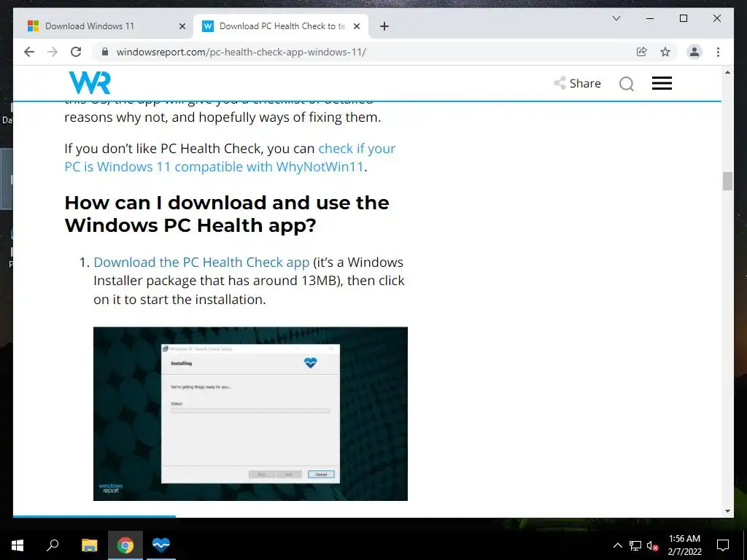Open the clock showing 1:56 AM
The height and width of the screenshot is (560, 747).
tap(684, 545)
